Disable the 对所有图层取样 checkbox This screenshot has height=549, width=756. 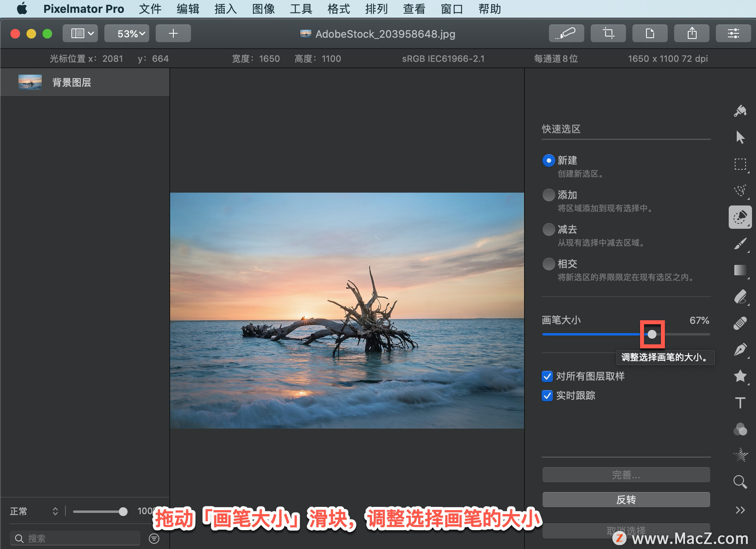click(547, 376)
